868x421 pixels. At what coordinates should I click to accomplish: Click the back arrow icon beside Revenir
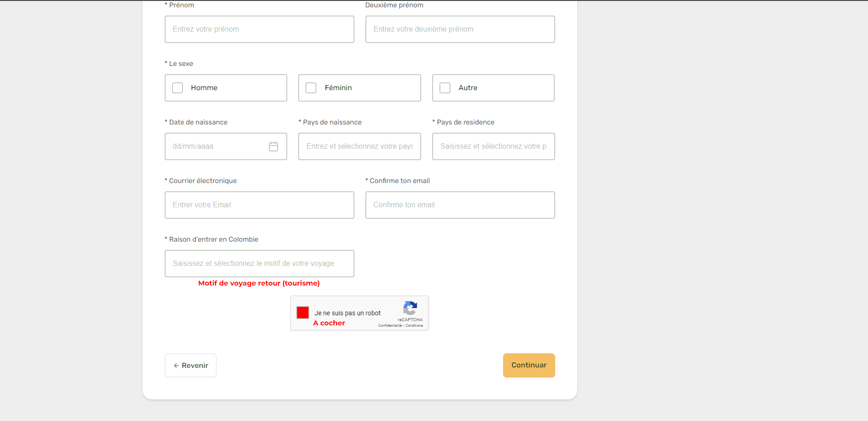click(176, 366)
